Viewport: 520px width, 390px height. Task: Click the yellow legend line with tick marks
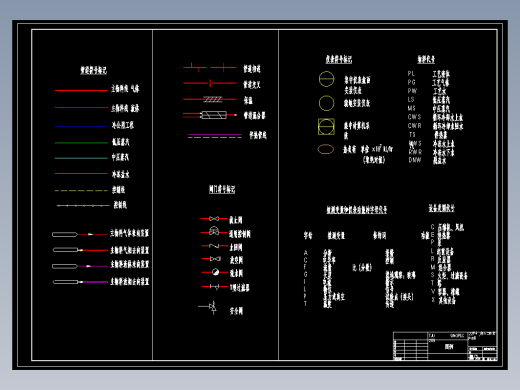pos(83,206)
